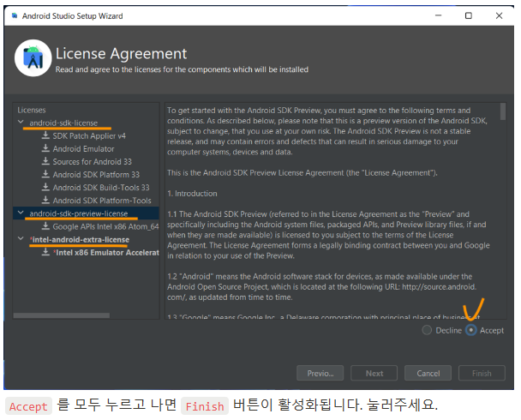The height and width of the screenshot is (420, 521).
Task: Click the Android Studio title bar app icon
Action: coord(15,16)
